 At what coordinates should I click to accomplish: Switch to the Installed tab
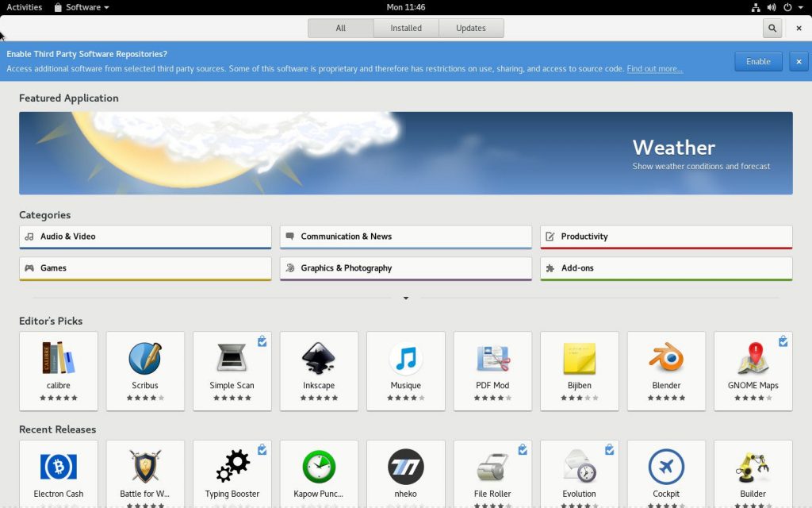point(406,28)
